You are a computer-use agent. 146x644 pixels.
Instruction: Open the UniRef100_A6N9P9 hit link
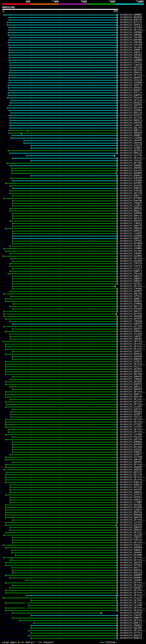(x=131, y=575)
